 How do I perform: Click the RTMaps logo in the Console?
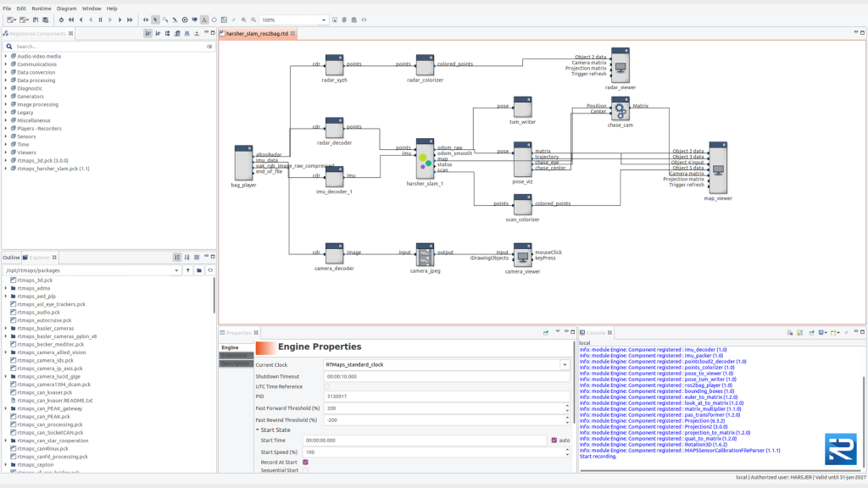tap(840, 449)
